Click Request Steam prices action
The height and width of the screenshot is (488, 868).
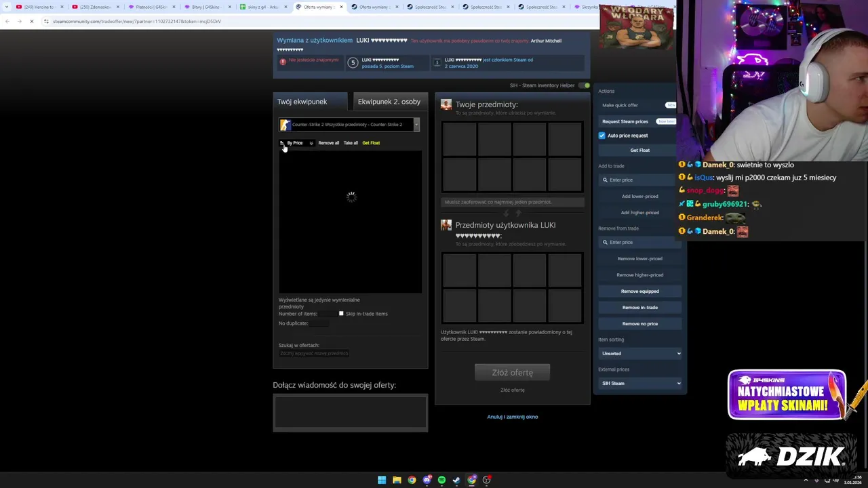(x=625, y=121)
